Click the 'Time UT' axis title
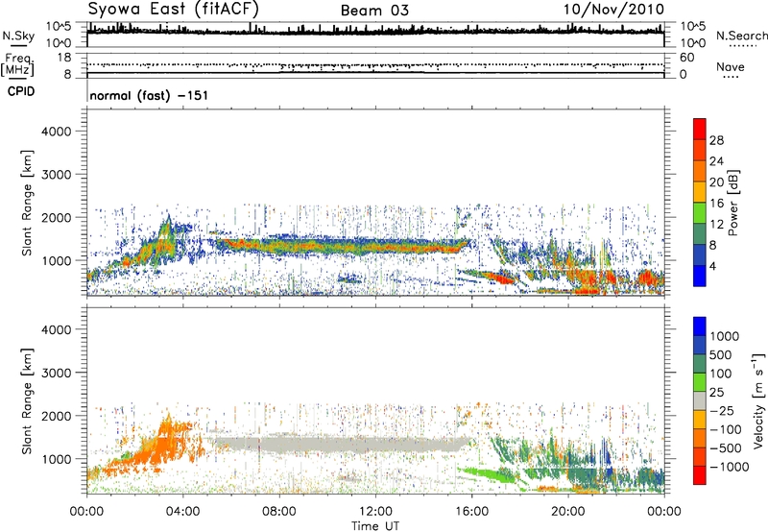The height and width of the screenshot is (532, 768). point(375,526)
